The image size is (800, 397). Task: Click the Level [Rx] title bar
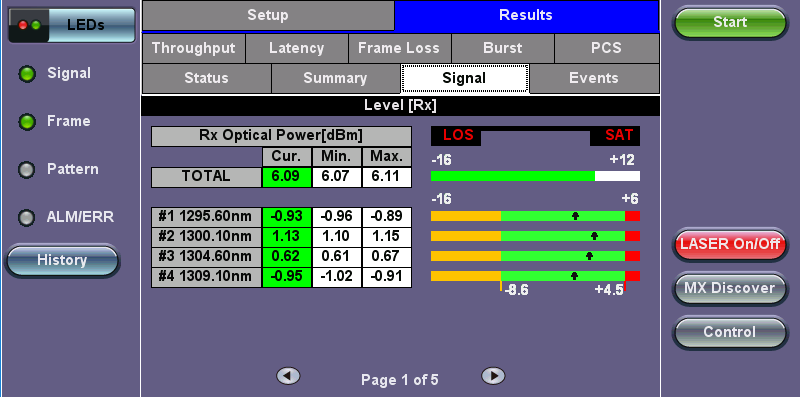click(401, 106)
